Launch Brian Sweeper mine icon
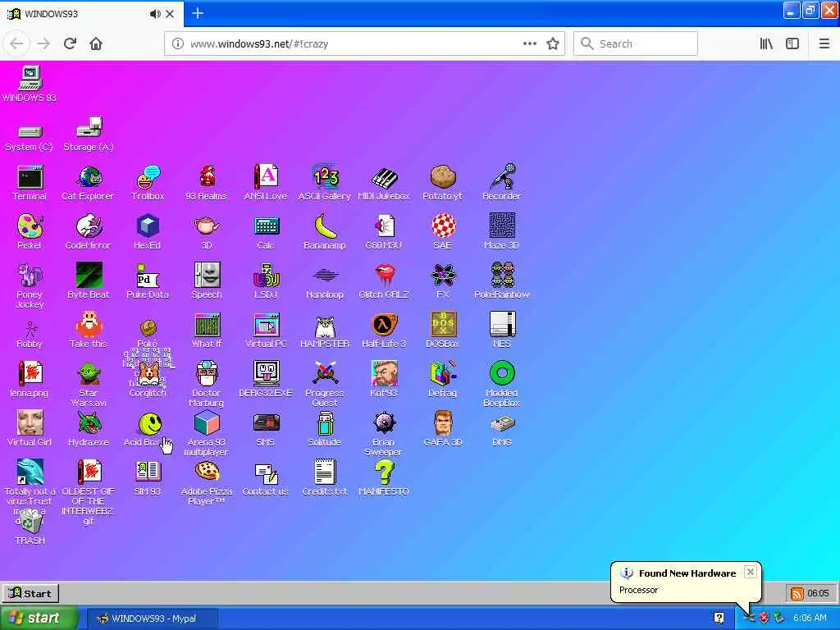Image resolution: width=840 pixels, height=630 pixels. tap(384, 423)
